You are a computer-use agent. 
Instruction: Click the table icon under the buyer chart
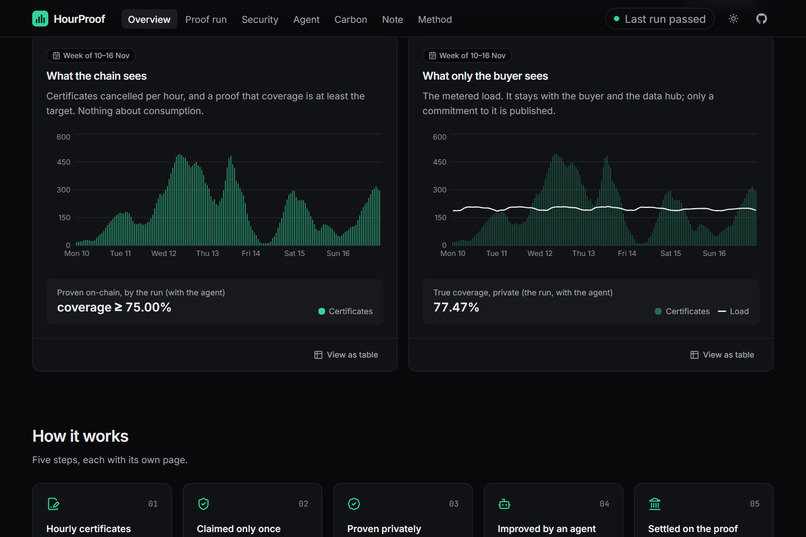(694, 355)
